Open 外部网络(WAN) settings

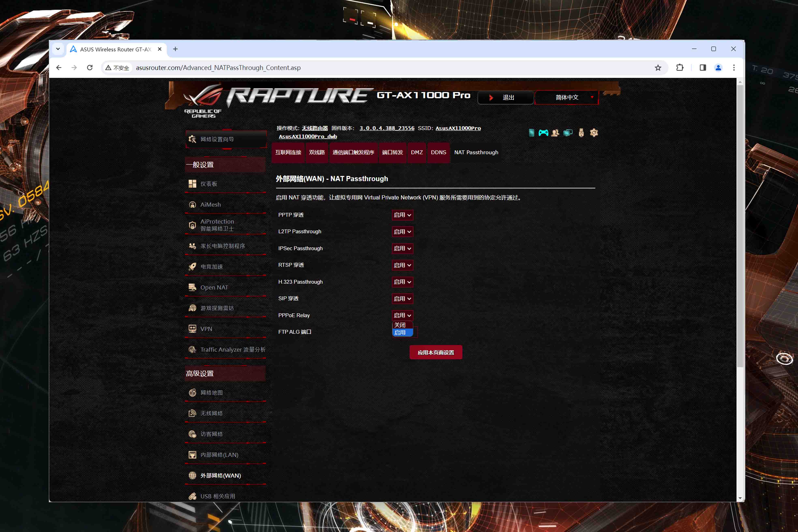coord(225,475)
